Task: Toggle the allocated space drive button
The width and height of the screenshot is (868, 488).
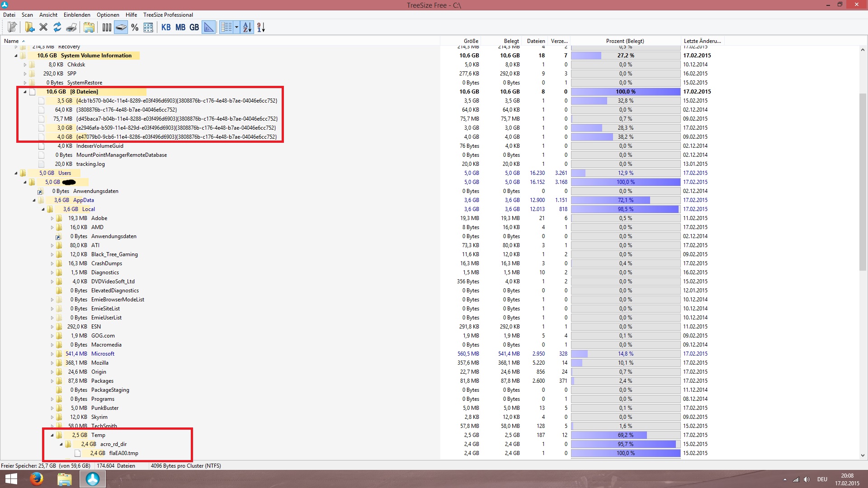Action: [121, 28]
